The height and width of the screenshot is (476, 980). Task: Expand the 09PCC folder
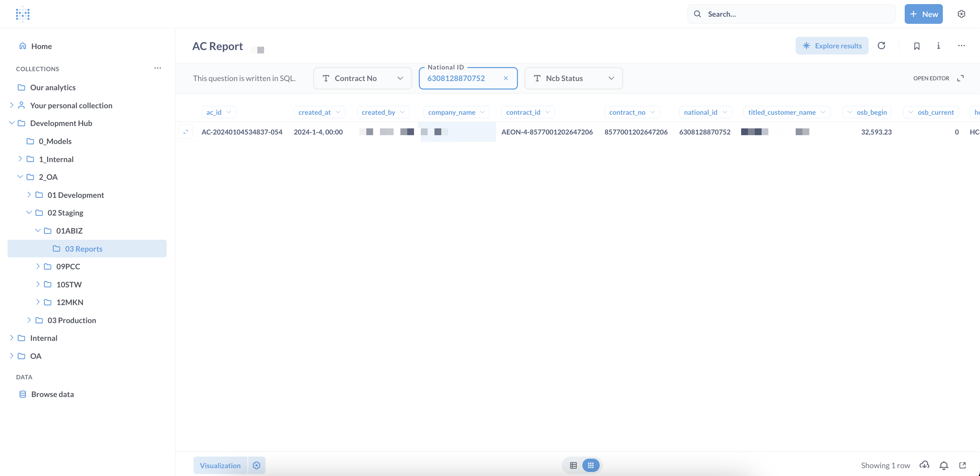click(x=38, y=266)
